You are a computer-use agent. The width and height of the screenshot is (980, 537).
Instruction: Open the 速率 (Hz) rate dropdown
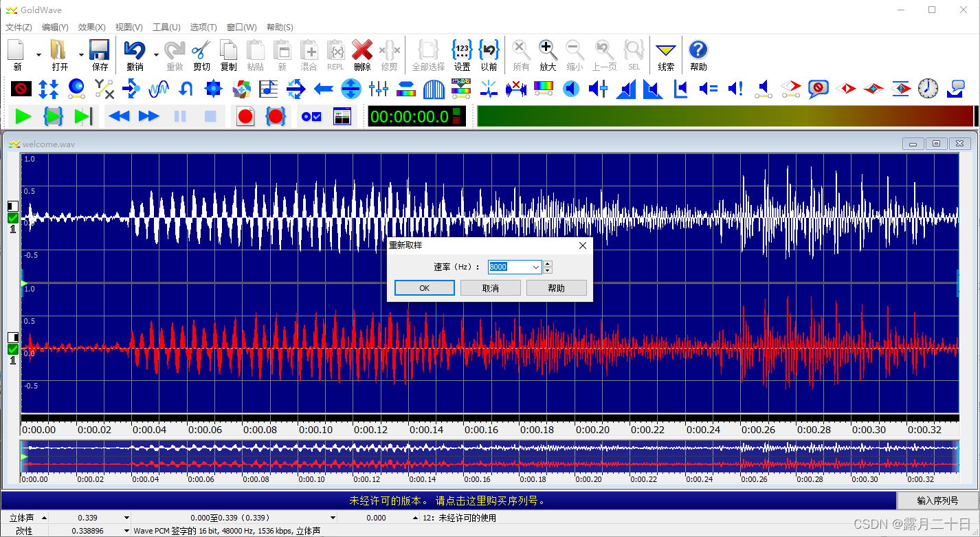536,267
